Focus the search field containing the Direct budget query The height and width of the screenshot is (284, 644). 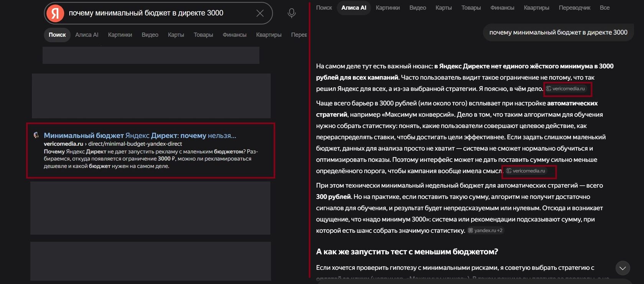[x=158, y=13]
